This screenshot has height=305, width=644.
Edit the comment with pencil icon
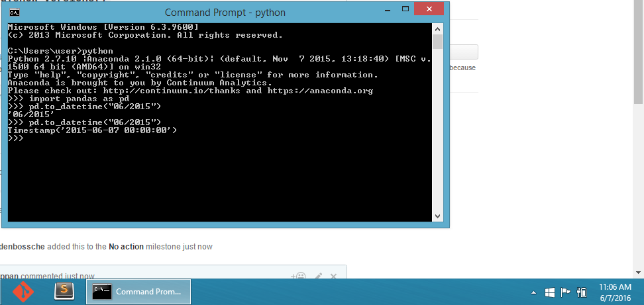318,277
